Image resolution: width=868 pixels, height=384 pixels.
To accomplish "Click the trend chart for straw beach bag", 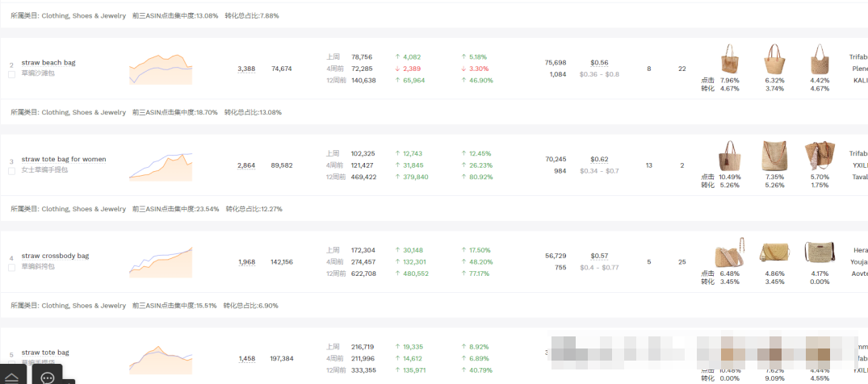I will click(161, 69).
